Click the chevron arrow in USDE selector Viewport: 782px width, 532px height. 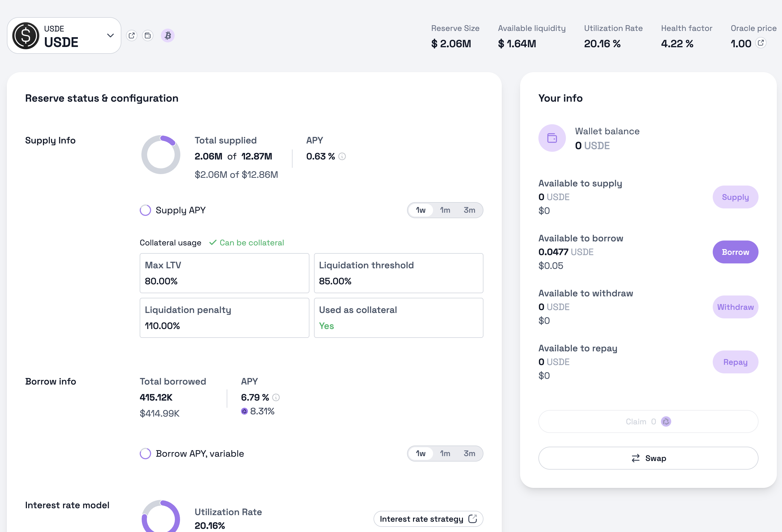click(110, 35)
